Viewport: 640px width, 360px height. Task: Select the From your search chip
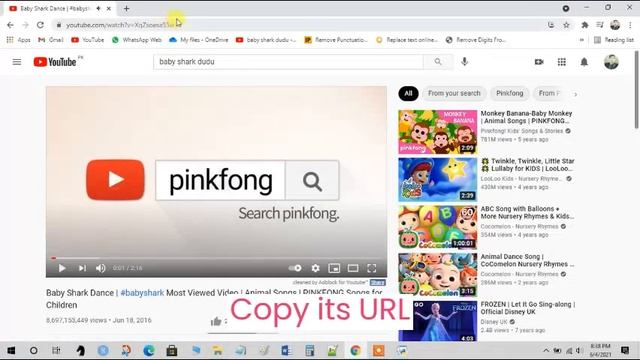[x=454, y=93]
